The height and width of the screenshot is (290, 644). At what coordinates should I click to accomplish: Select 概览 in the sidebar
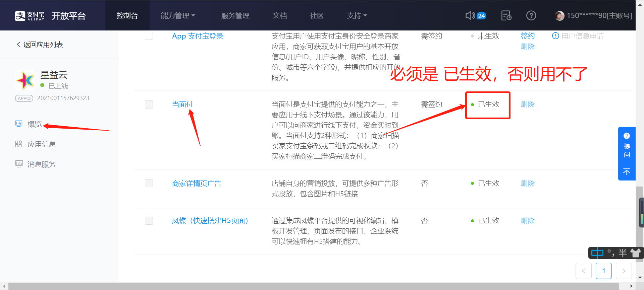[35, 124]
